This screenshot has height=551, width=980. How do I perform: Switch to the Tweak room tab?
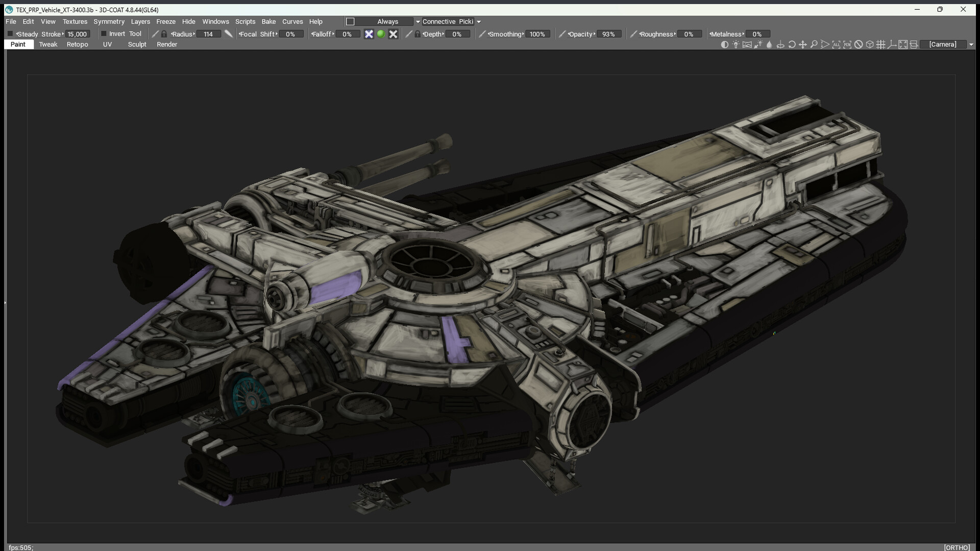click(x=48, y=44)
